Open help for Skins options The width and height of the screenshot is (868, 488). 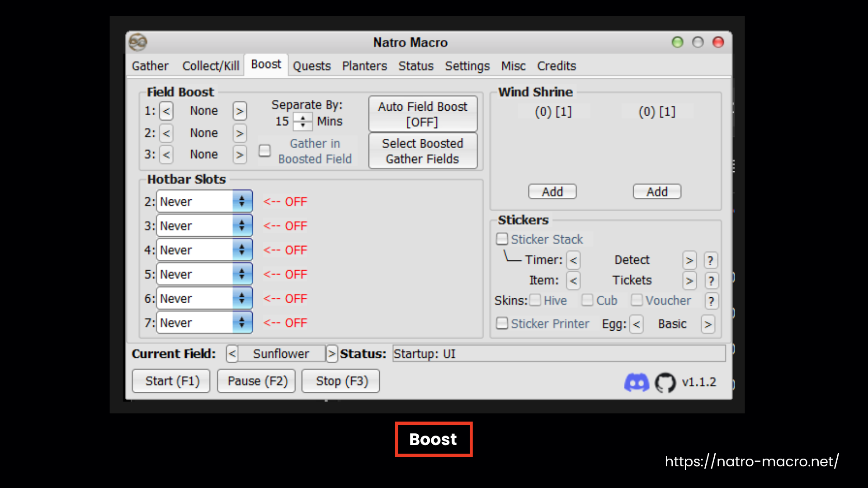(711, 301)
